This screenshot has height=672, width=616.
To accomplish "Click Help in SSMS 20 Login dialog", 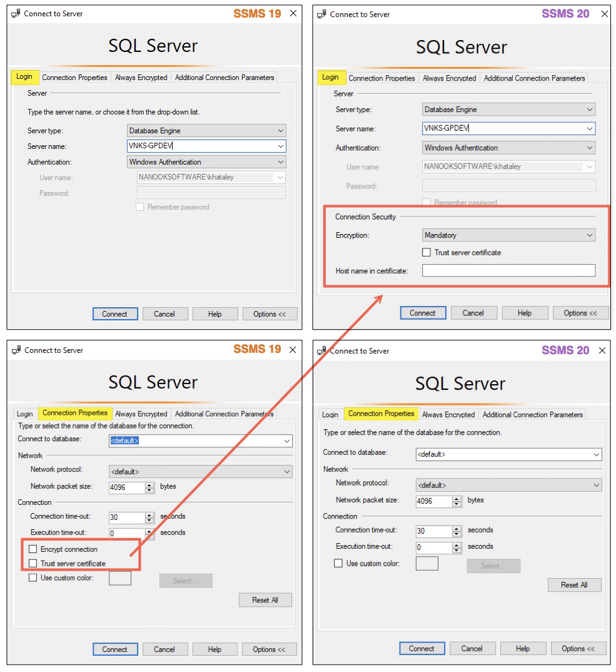I will coord(524,313).
